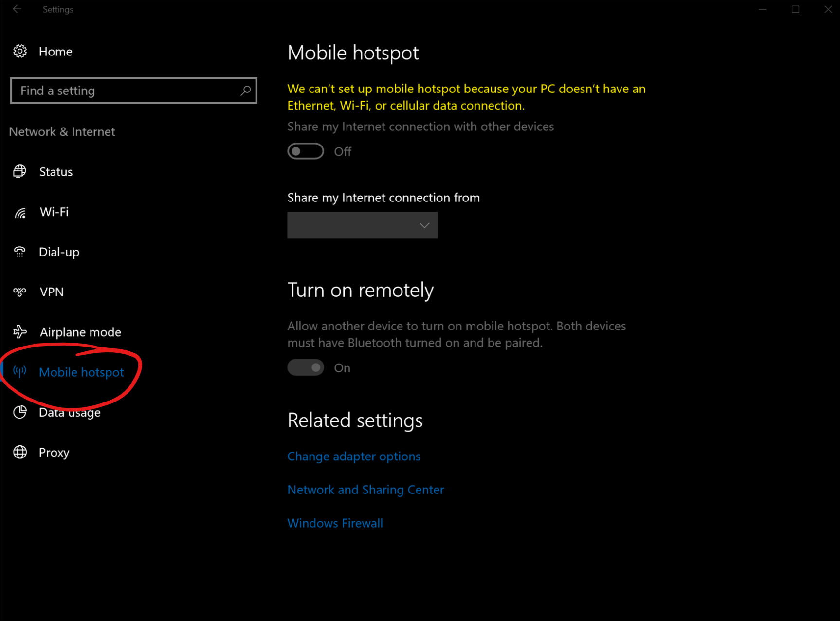Toggle the Turn on remotely switch
The image size is (840, 621).
[x=306, y=368]
